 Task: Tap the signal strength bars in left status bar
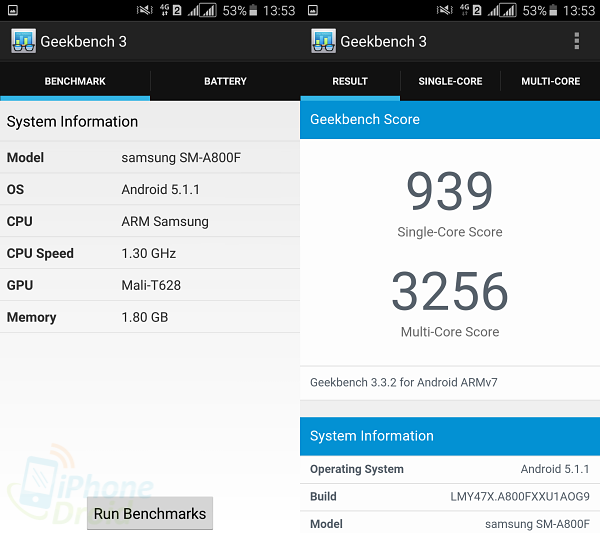[202, 10]
